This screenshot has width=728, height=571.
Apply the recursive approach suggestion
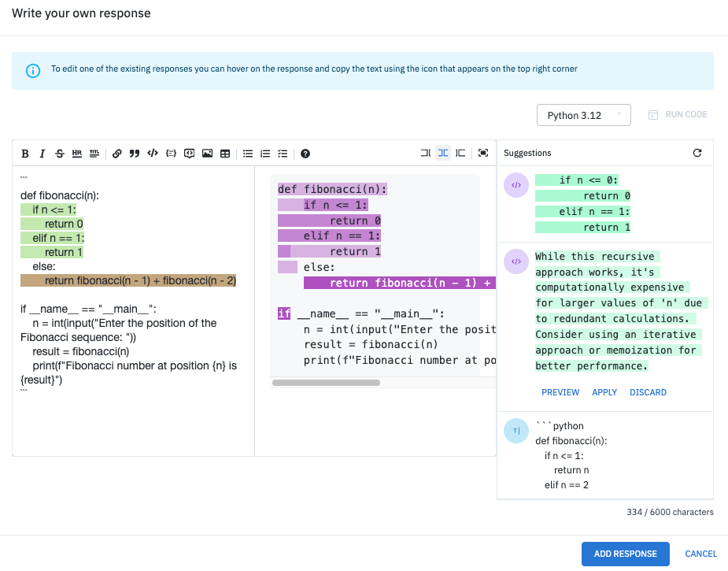[604, 392]
